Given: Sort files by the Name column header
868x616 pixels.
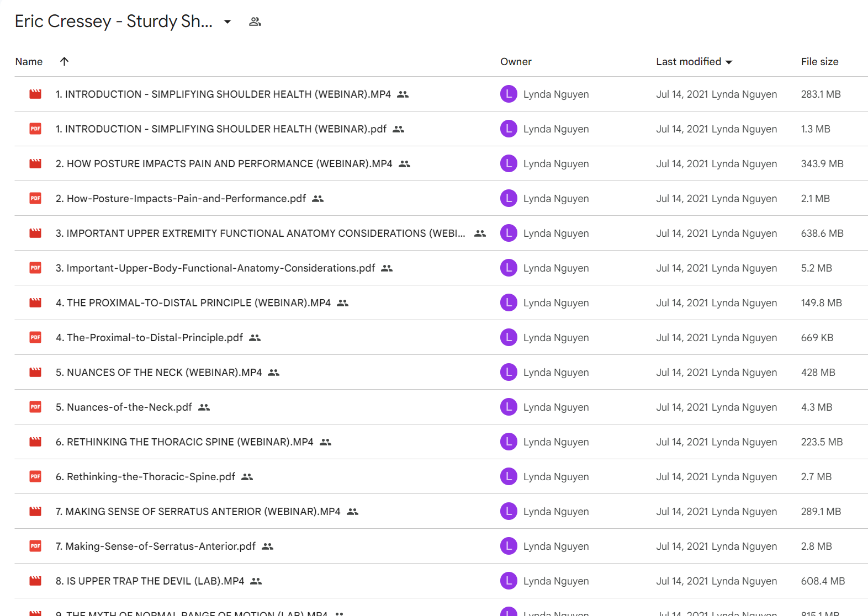Looking at the screenshot, I should (x=29, y=62).
